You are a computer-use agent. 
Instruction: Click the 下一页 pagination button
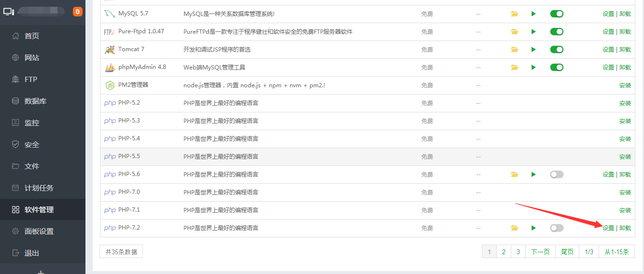pyautogui.click(x=540, y=252)
